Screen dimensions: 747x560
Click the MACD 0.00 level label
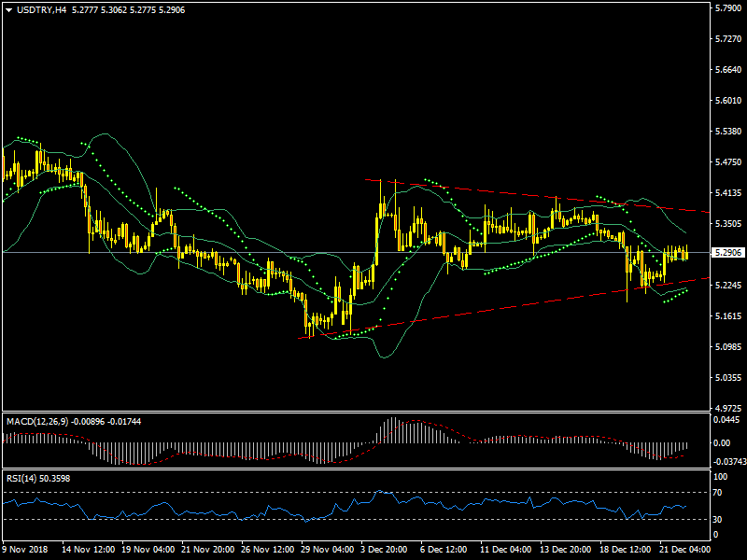pos(721,442)
